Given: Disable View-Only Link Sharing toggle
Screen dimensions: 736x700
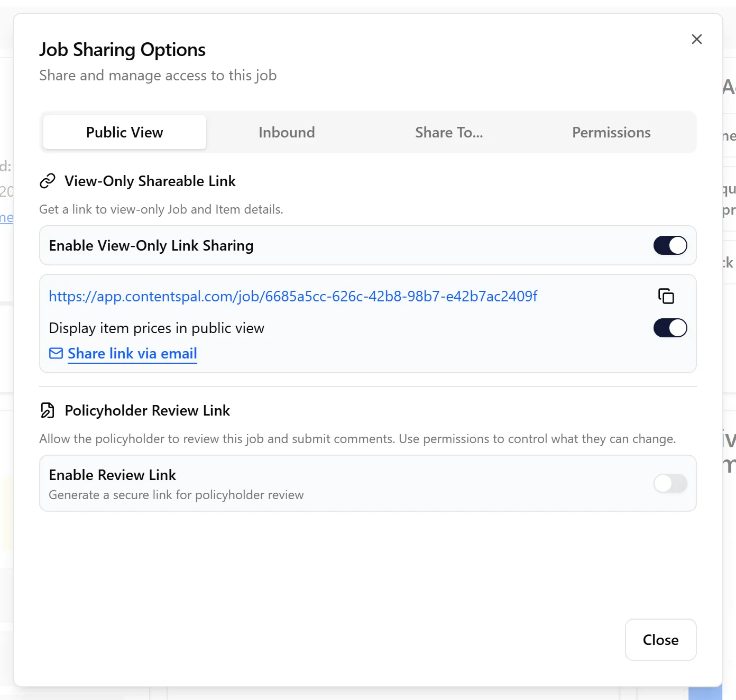Looking at the screenshot, I should coord(670,245).
